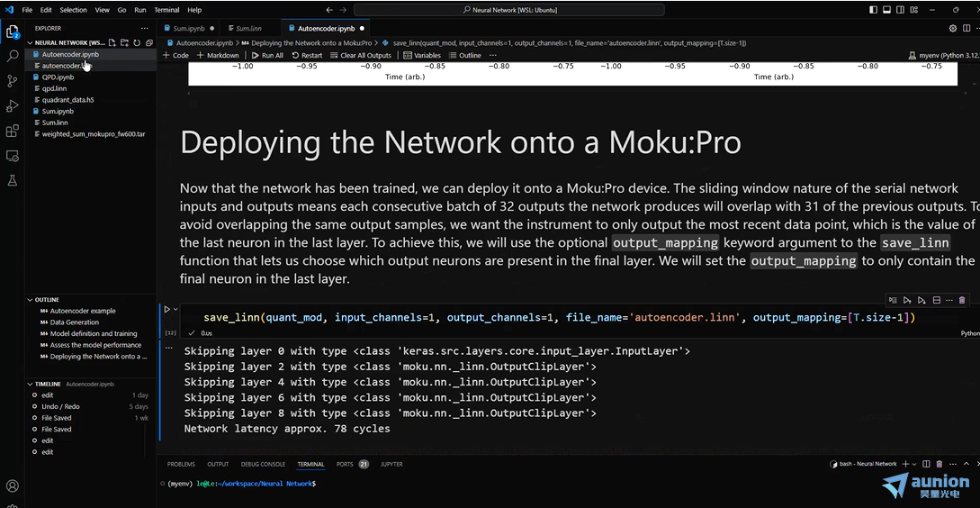Split the editor to the right
The height and width of the screenshot is (508, 980).
967,28
